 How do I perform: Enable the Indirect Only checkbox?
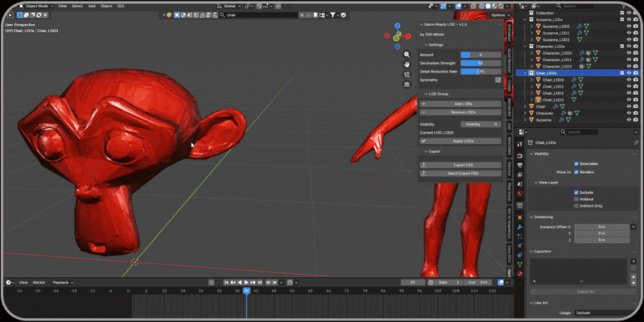point(576,206)
